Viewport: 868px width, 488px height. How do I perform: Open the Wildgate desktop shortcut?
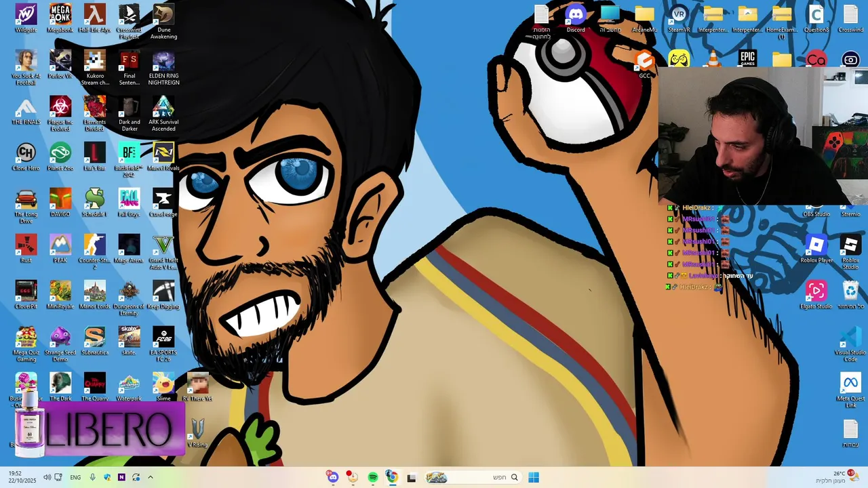26,18
